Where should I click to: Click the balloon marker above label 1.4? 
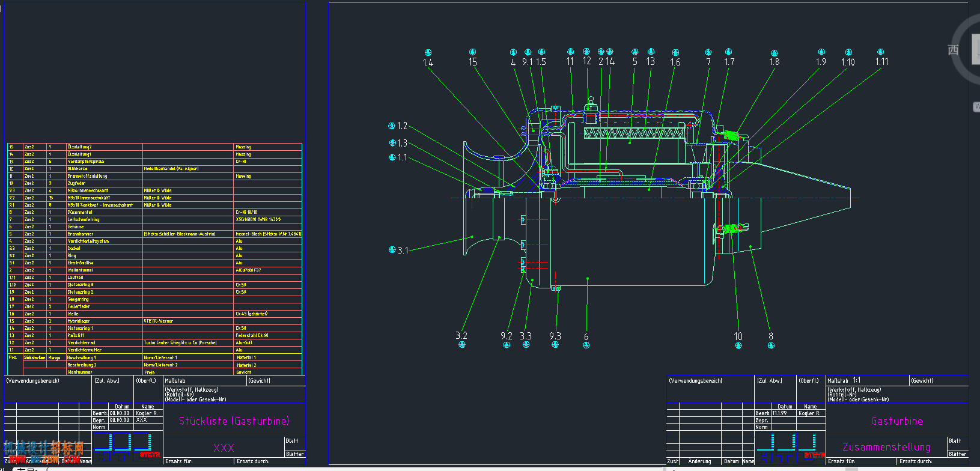[x=428, y=53]
